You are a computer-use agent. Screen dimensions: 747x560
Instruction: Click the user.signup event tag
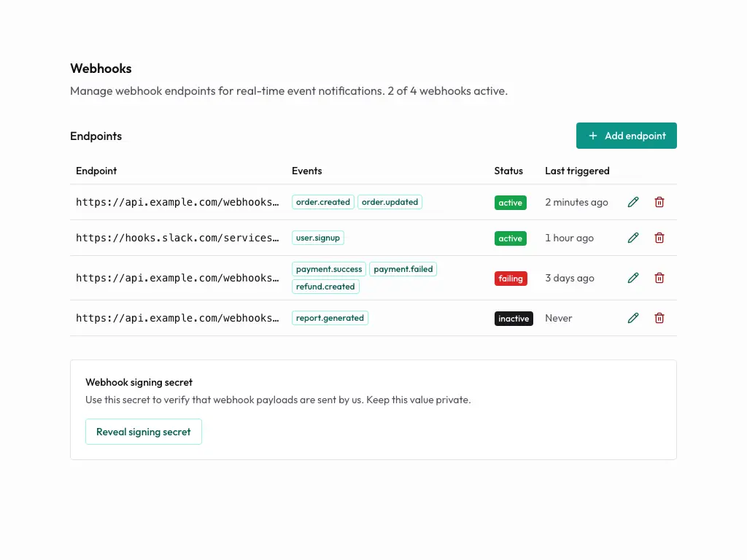(x=317, y=238)
